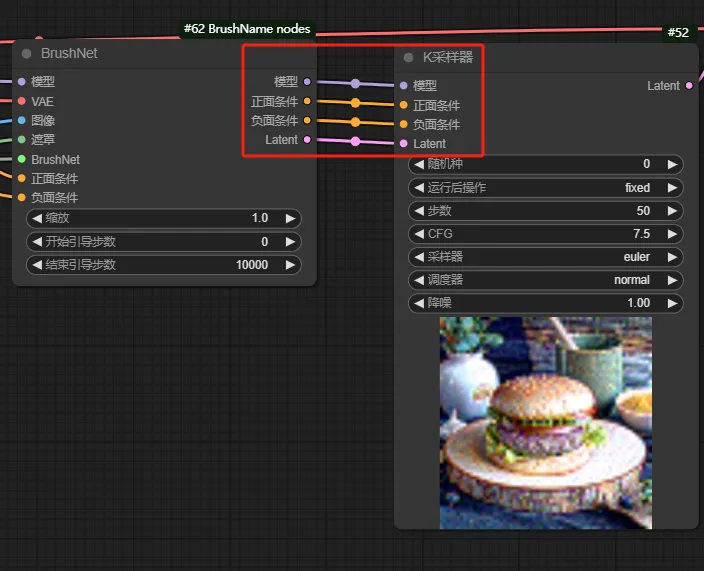
Task: Click the #62 BrushName nodes badge
Action: tap(247, 29)
